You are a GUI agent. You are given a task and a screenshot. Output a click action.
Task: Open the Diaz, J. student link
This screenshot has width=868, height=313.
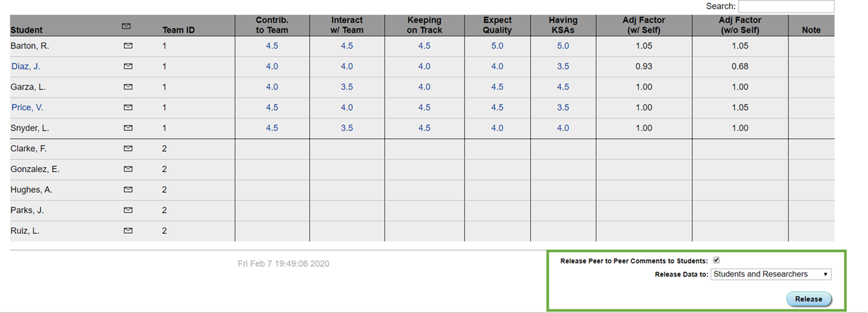click(26, 66)
